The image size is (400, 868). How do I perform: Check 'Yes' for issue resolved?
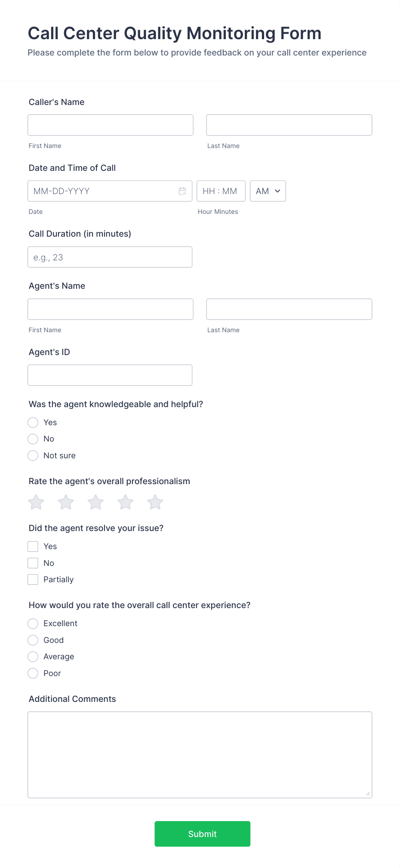33,546
